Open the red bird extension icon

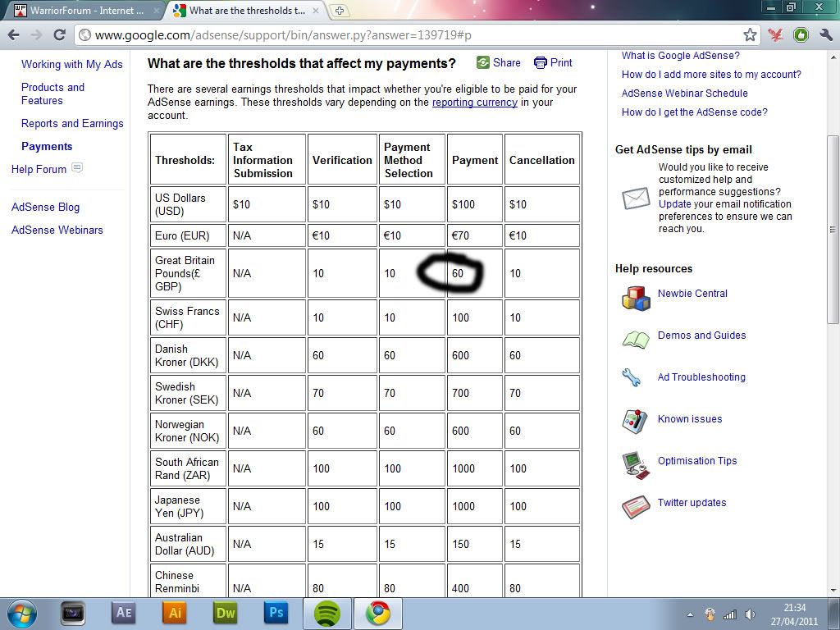tap(775, 35)
